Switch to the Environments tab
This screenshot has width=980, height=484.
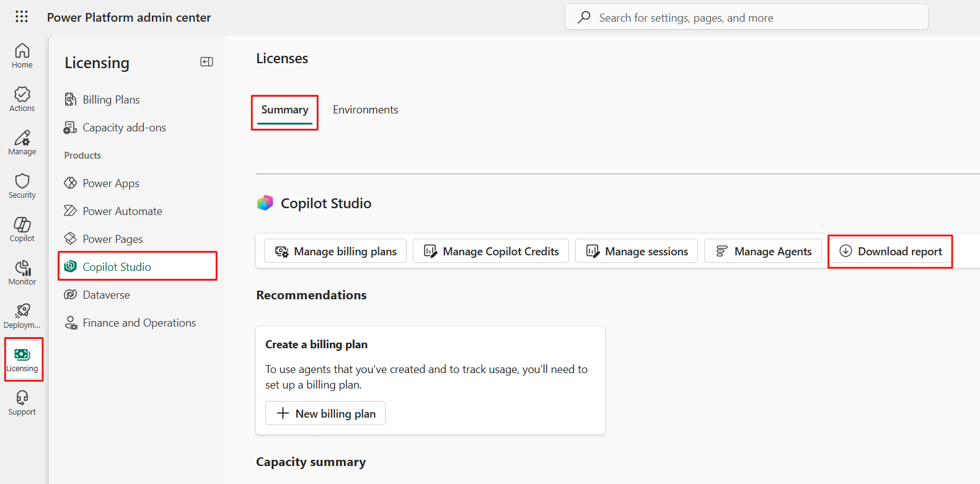click(x=366, y=110)
